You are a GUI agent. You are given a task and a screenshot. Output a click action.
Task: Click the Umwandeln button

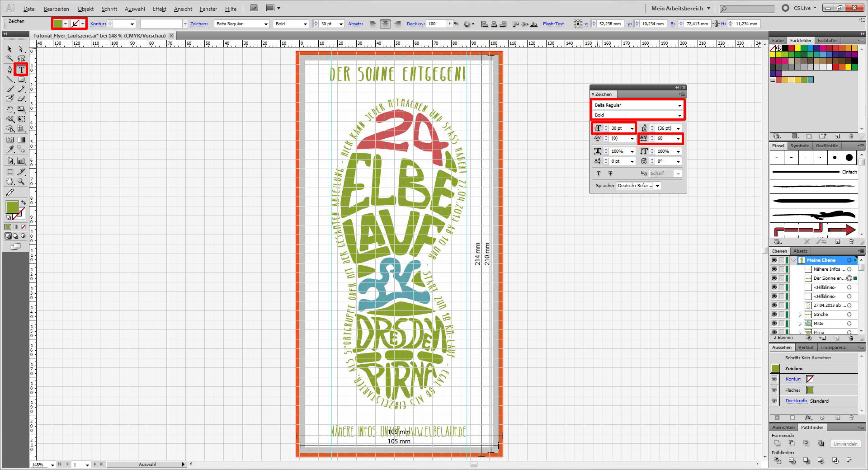pyautogui.click(x=845, y=444)
